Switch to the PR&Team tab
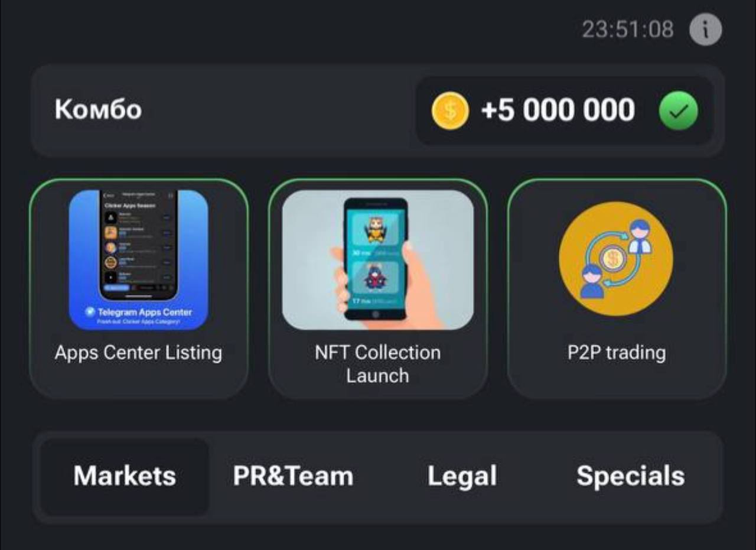The height and width of the screenshot is (550, 756). click(x=294, y=476)
